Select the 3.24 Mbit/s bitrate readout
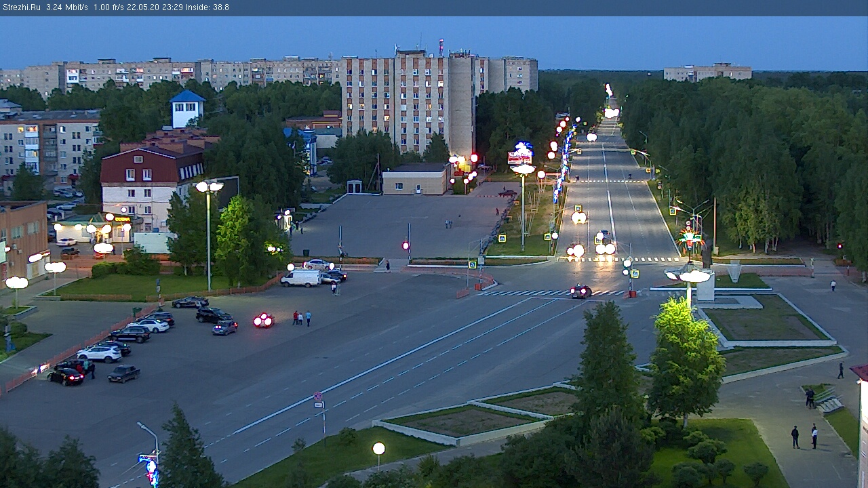Screen dimensions: 868x488 click(67, 7)
